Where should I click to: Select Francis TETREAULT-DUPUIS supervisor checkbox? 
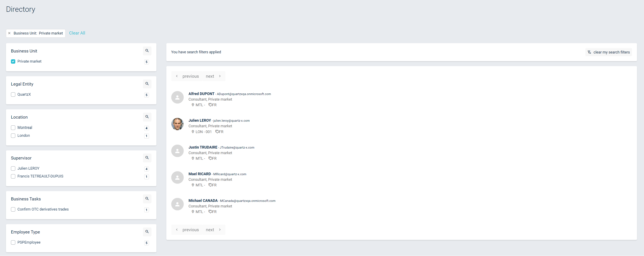(x=13, y=176)
